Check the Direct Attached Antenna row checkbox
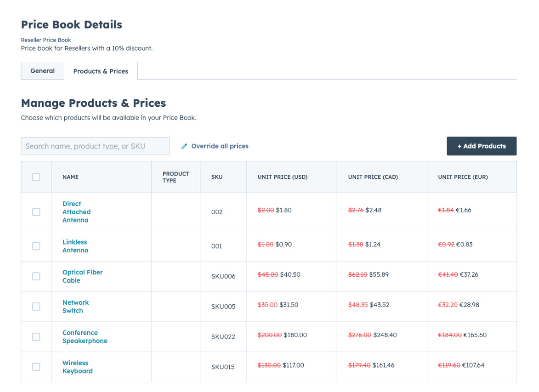This screenshot has width=539, height=392. tap(36, 212)
